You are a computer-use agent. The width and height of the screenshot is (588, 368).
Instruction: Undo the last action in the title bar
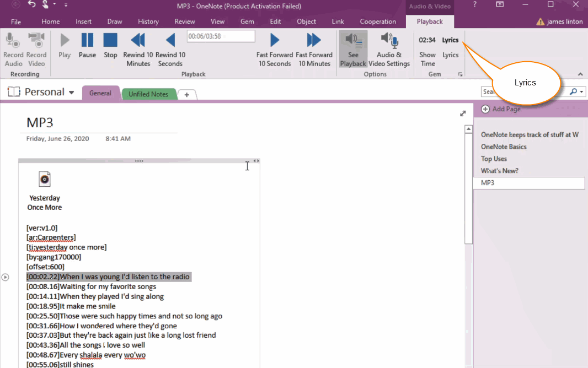click(32, 5)
